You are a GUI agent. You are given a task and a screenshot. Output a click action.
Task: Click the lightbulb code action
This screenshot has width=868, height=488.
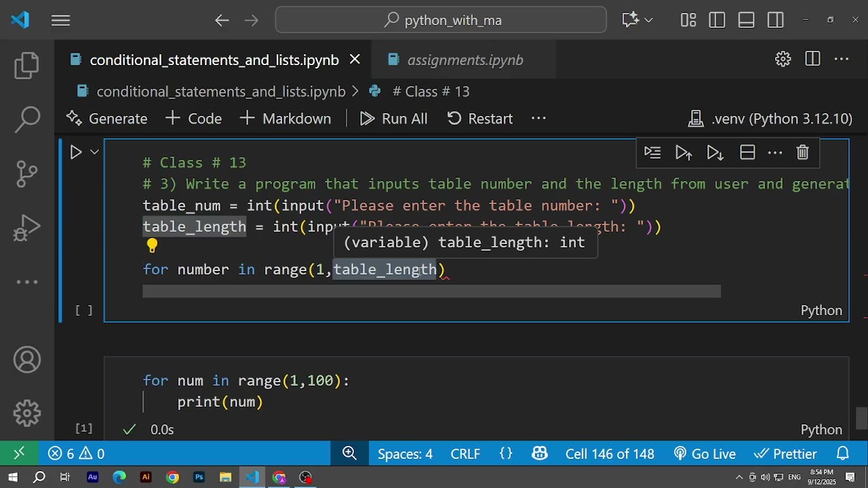point(152,246)
